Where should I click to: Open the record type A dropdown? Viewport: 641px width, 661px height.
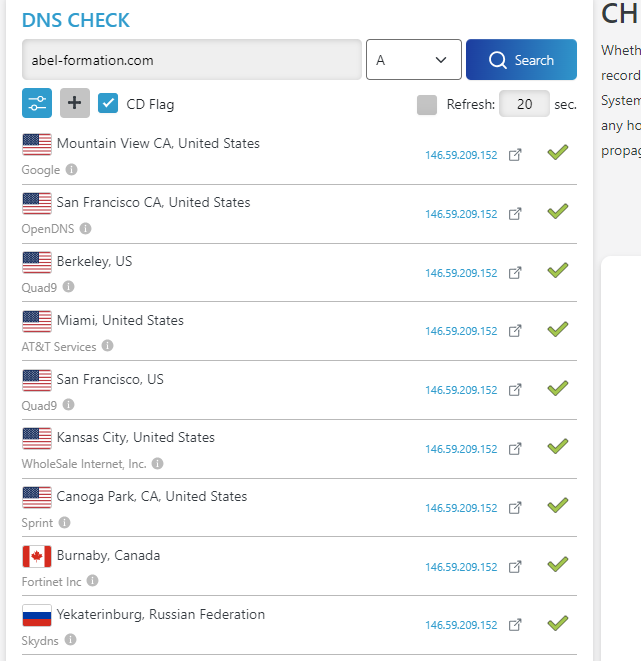point(413,60)
